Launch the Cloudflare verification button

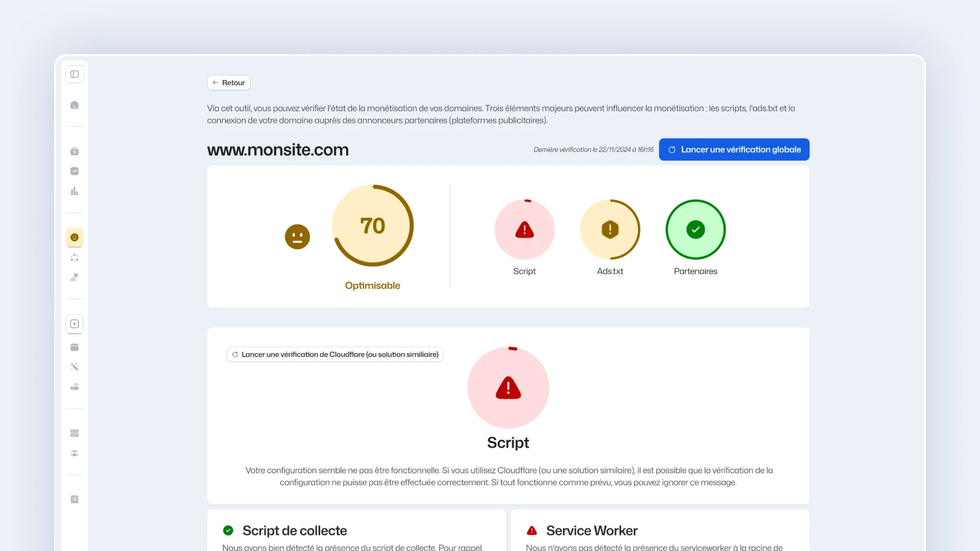335,355
